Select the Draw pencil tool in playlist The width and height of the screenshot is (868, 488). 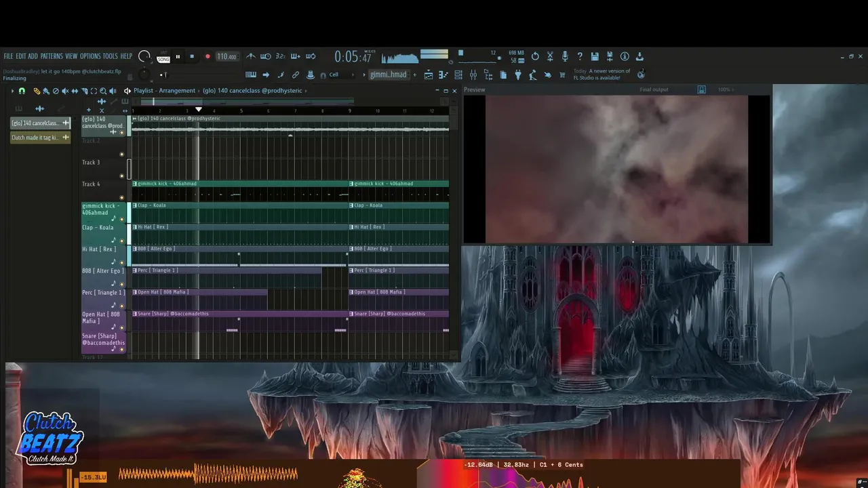tap(37, 91)
